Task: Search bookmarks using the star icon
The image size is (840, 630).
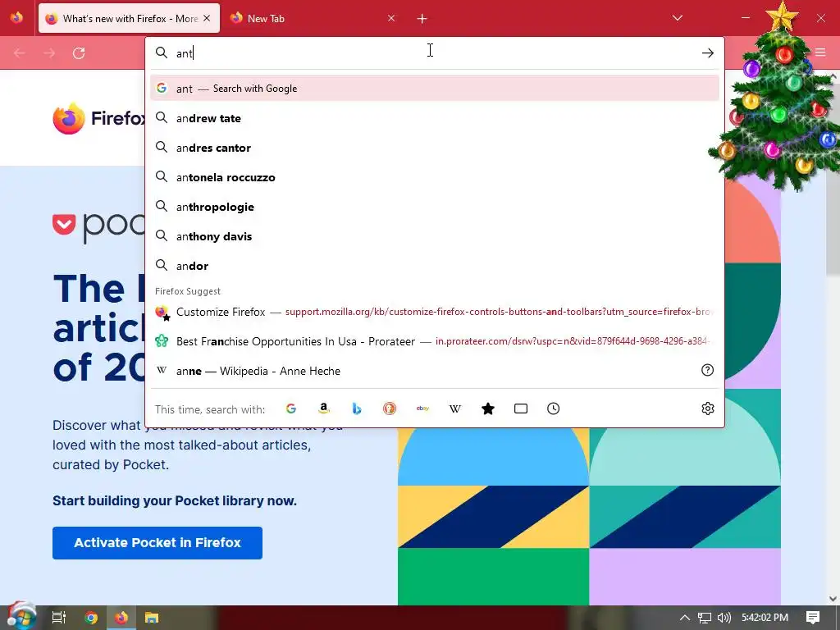Action: (x=488, y=409)
